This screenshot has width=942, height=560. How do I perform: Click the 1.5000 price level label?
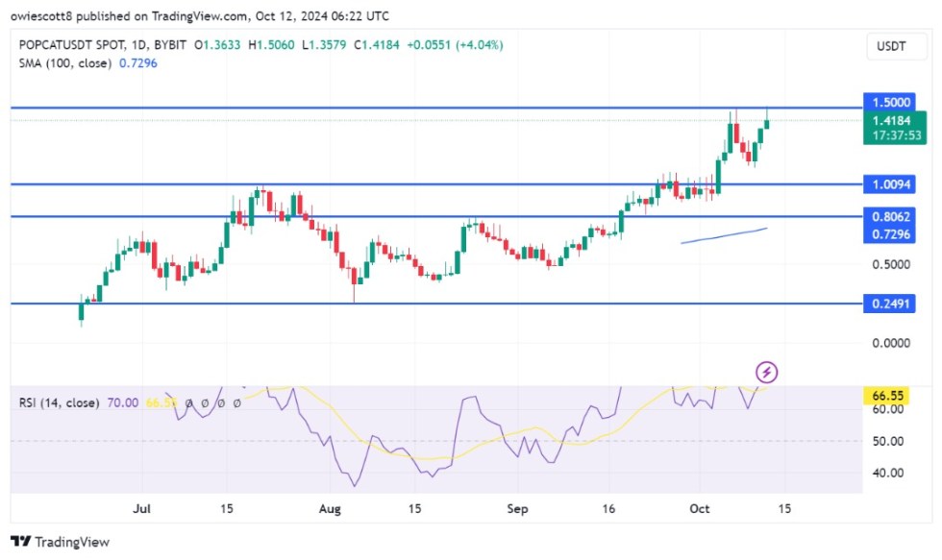(x=884, y=103)
